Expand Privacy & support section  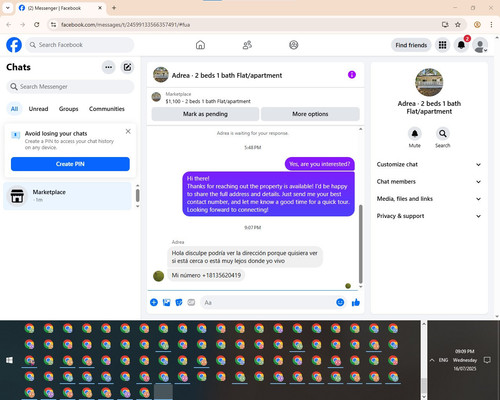(x=429, y=216)
